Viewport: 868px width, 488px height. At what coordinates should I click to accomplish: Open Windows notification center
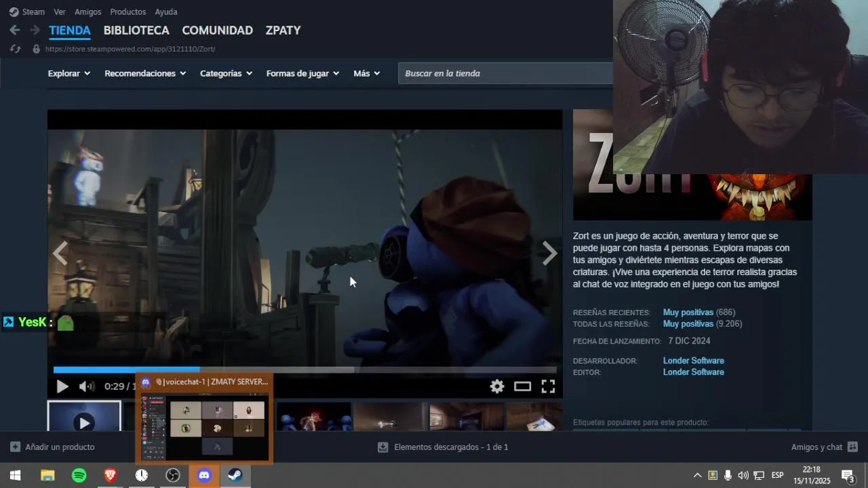click(x=848, y=475)
